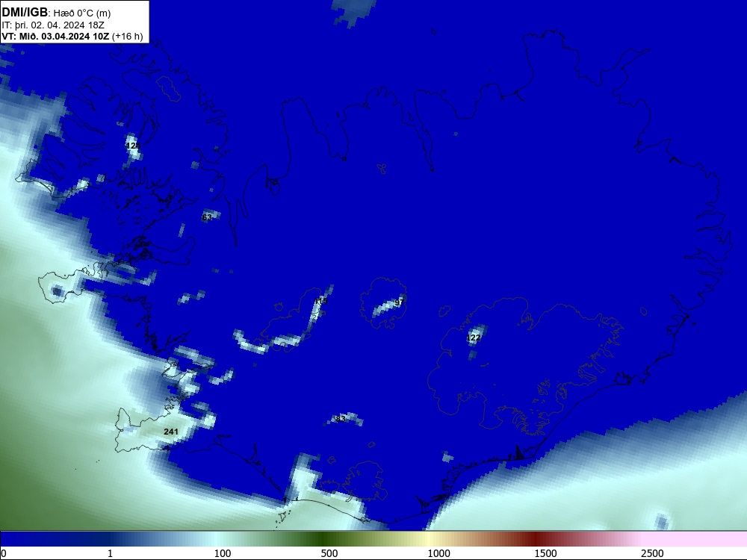Click the map value 97 over the central ice cap

click(x=399, y=302)
